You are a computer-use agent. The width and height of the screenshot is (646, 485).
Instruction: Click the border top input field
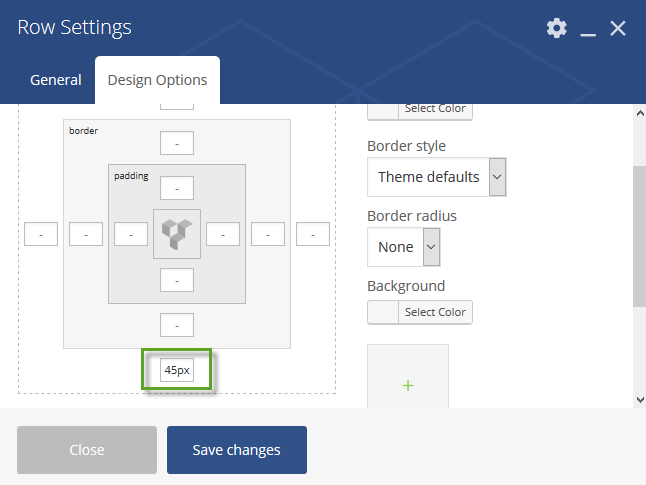tap(177, 143)
